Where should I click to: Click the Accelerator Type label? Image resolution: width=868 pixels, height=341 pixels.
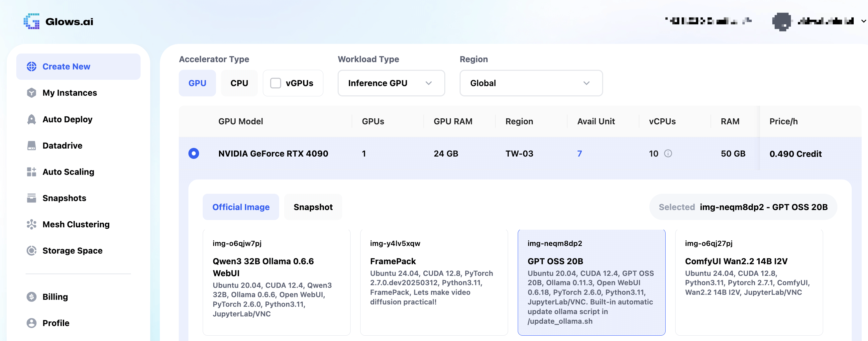[214, 59]
